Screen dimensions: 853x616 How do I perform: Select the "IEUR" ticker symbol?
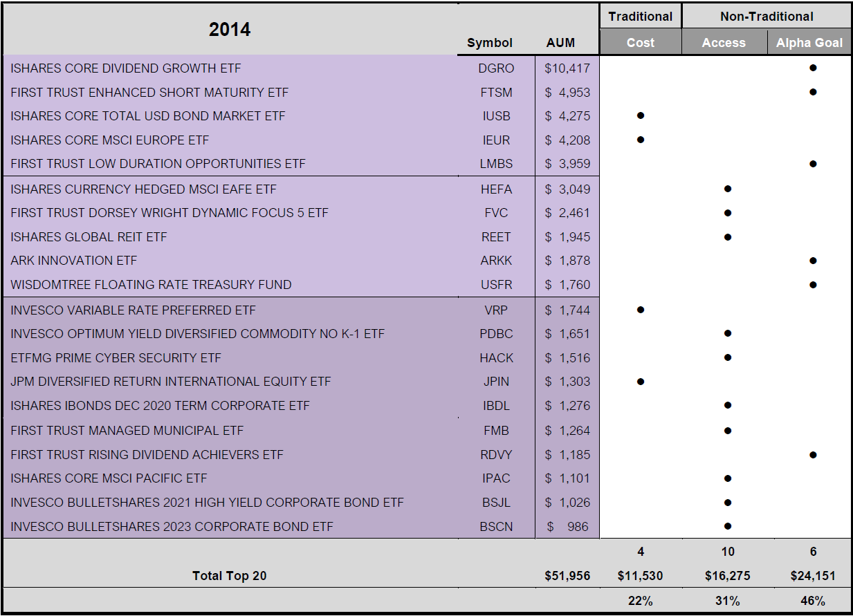click(x=497, y=140)
